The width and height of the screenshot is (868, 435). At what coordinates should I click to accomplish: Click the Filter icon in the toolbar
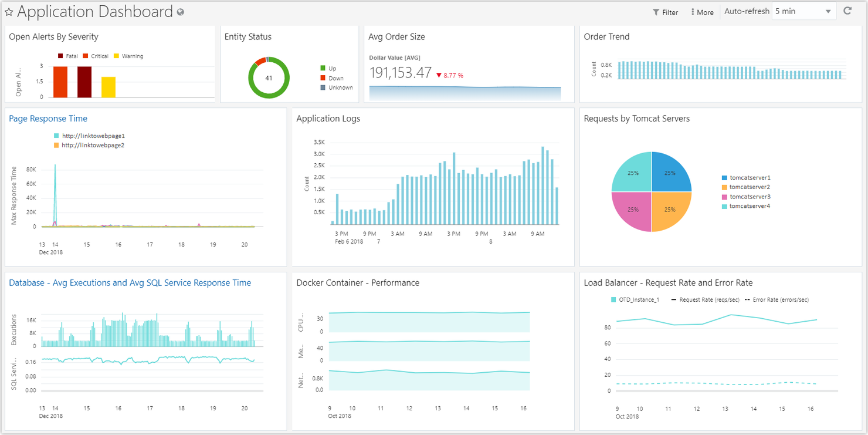(x=655, y=12)
